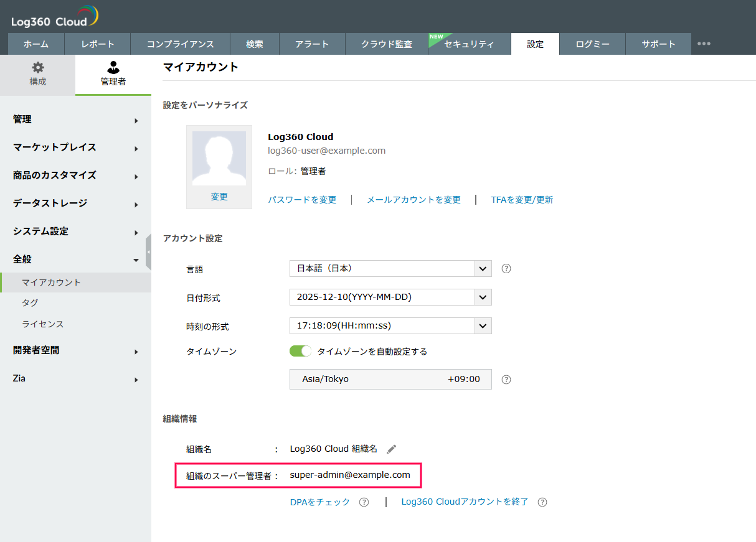
Task: Select the 管理者 person icon tab
Action: tap(113, 73)
